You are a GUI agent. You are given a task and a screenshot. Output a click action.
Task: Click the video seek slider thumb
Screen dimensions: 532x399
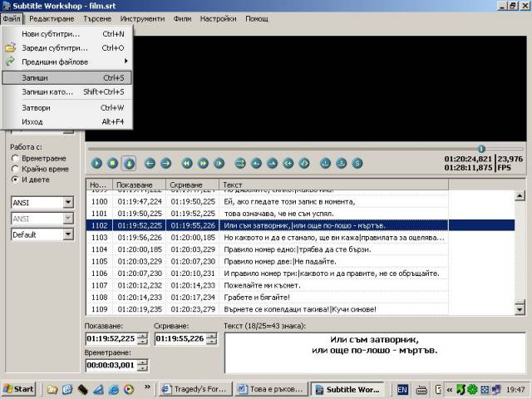(481, 149)
